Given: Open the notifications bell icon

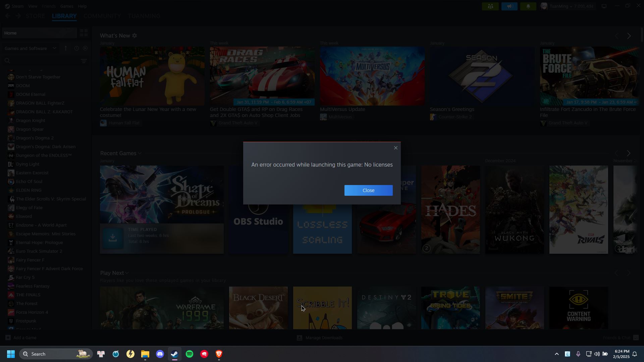Looking at the screenshot, I should (528, 6).
